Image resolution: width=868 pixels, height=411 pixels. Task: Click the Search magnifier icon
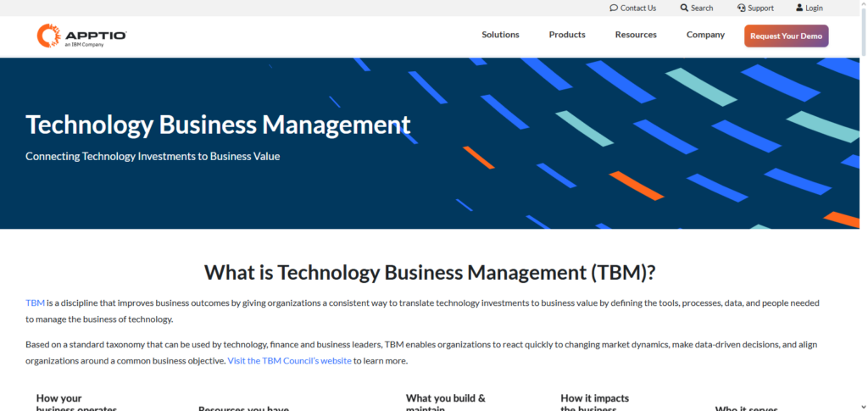(684, 8)
